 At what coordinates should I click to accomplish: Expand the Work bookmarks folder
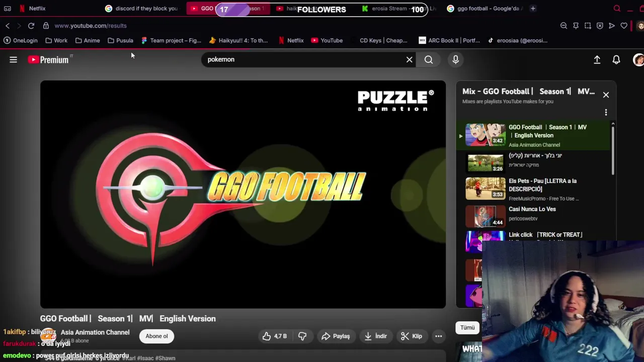(56, 41)
